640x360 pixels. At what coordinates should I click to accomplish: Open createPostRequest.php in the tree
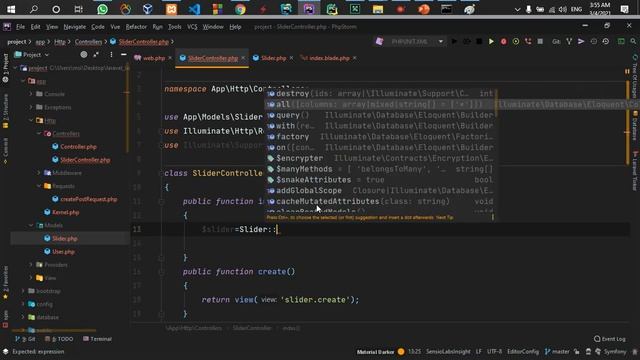[x=88, y=199]
